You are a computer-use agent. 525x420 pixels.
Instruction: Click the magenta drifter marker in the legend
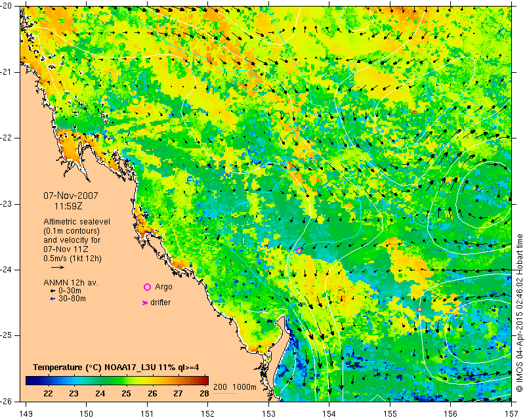pos(145,303)
